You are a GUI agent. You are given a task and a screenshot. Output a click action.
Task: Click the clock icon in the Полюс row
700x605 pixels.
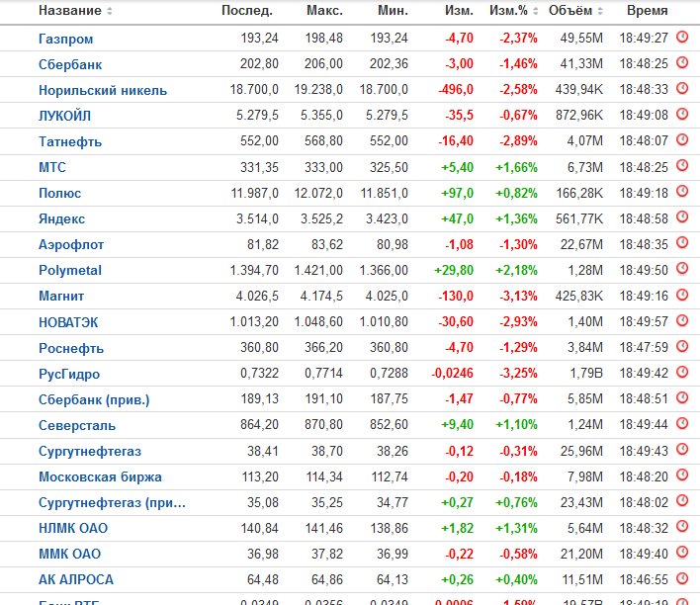(682, 191)
